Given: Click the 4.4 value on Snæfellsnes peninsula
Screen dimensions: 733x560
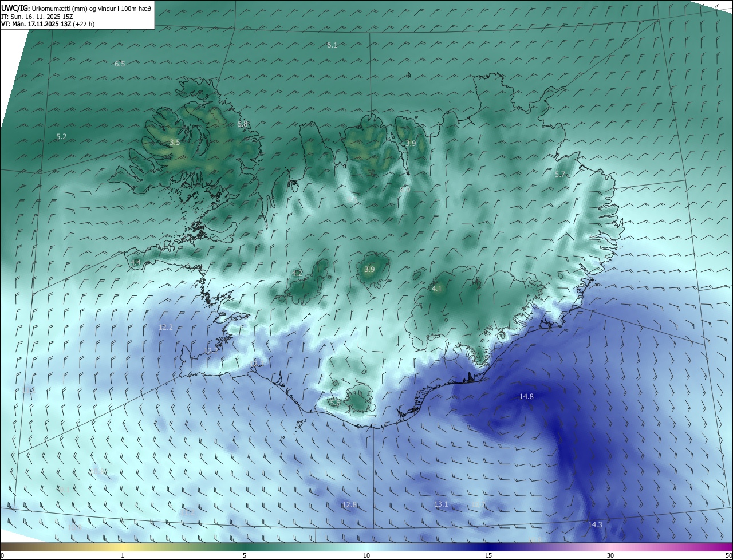Looking at the screenshot, I should coord(136,262).
